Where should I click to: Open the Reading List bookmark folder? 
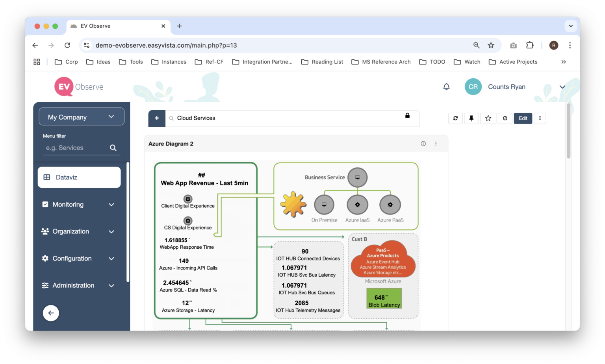tap(322, 62)
